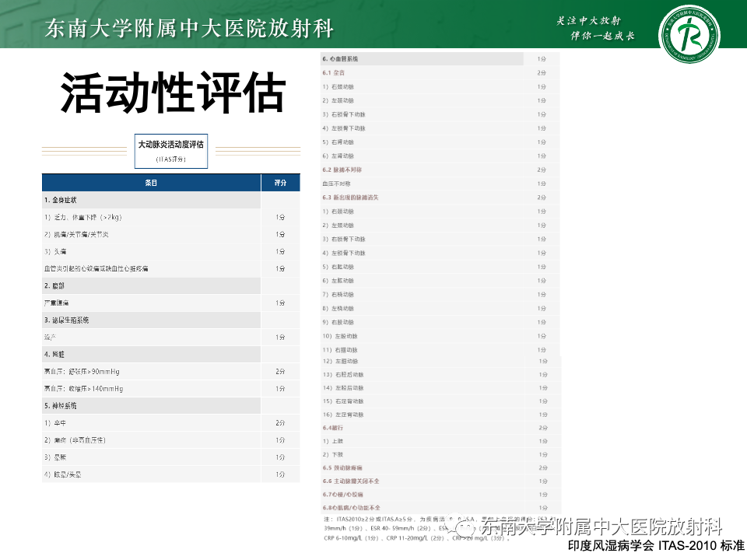Click the row 13) 右胫后动脉
This screenshot has height=560, width=747.
point(440,374)
